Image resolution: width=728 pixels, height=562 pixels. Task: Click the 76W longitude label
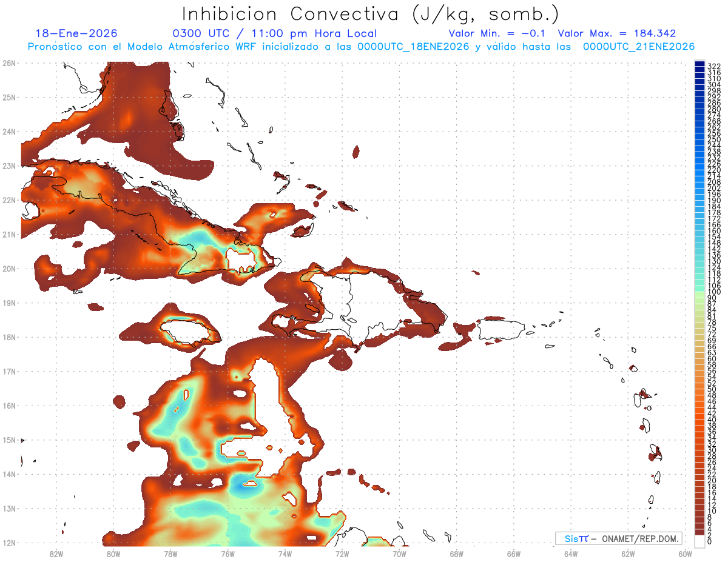pos(228,553)
